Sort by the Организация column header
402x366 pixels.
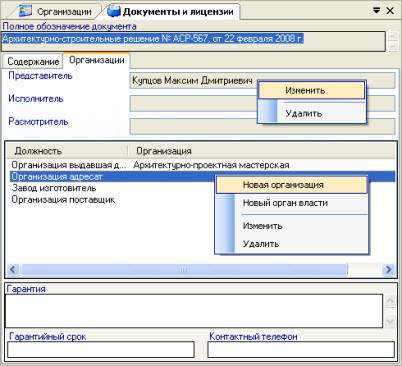tap(262, 151)
